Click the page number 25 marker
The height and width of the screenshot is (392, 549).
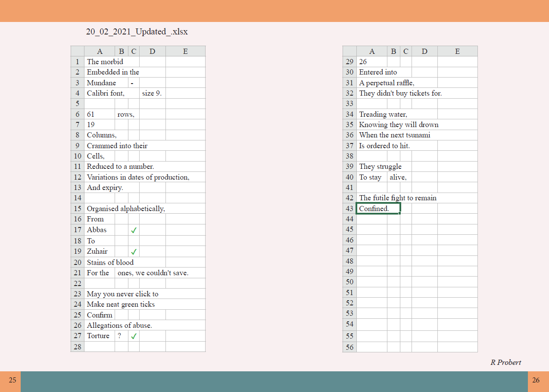pyautogui.click(x=13, y=380)
